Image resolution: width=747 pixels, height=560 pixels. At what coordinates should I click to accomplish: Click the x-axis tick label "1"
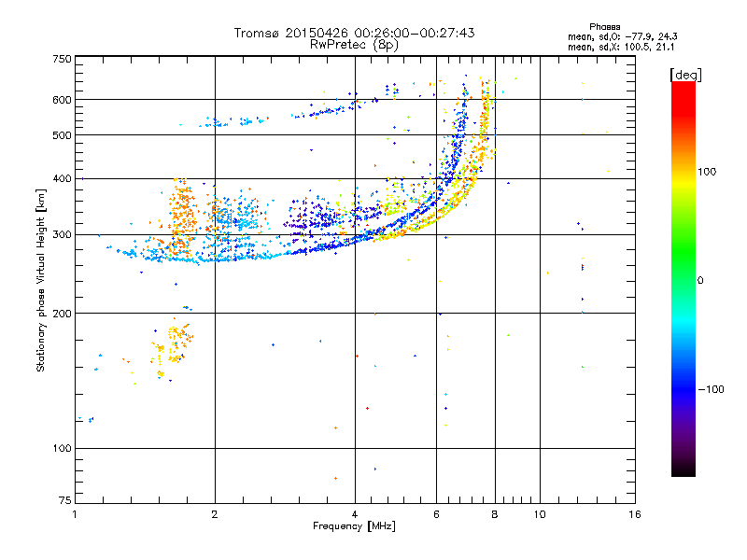(75, 514)
